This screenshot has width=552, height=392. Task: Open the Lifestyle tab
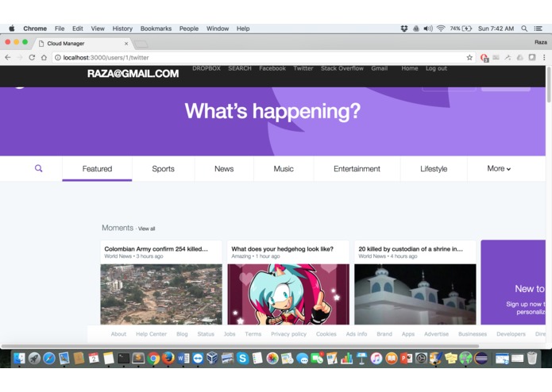[434, 169]
